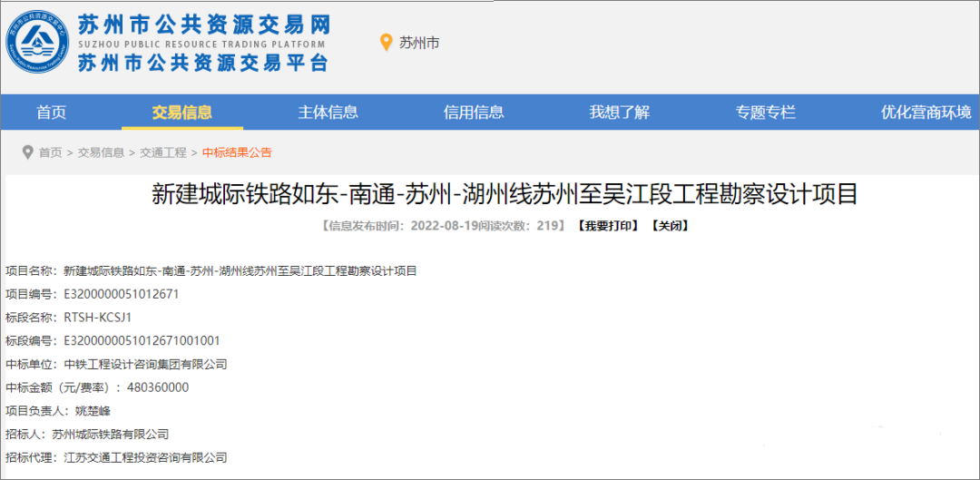Screen dimensions: 980x480
Task: Click the large announcement title heading
Action: coord(504,194)
